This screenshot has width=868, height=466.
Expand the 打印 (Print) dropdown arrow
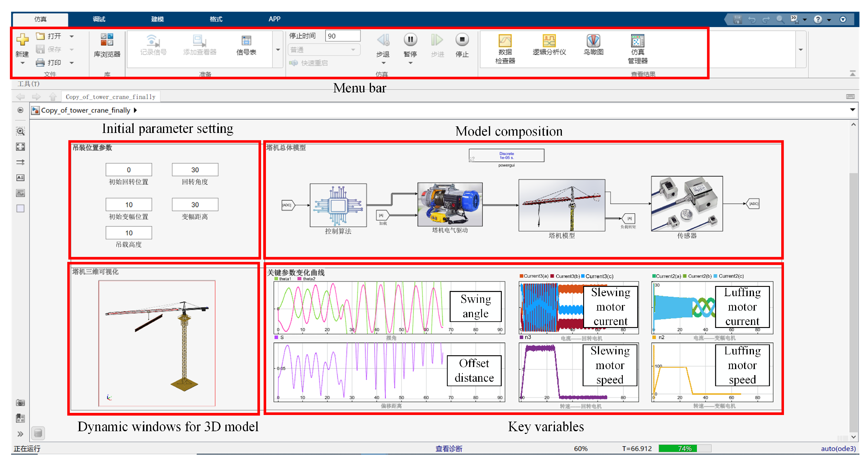pyautogui.click(x=72, y=63)
